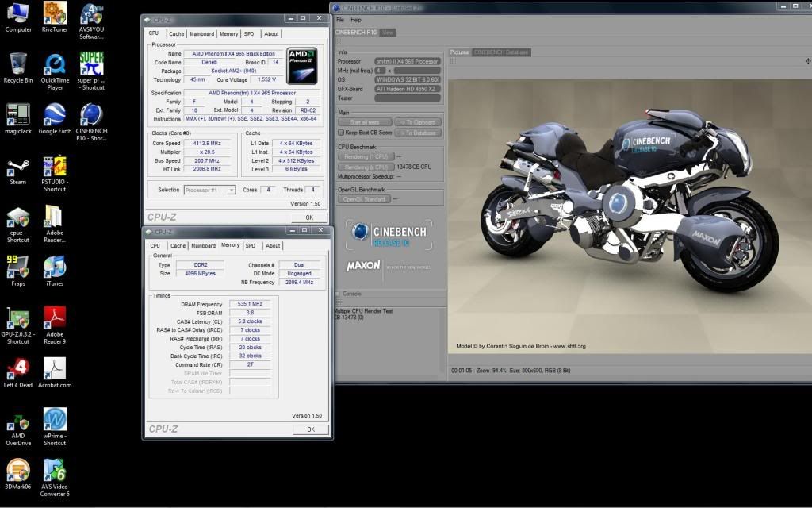
Task: Click the Start all tests button
Action: [x=365, y=122]
